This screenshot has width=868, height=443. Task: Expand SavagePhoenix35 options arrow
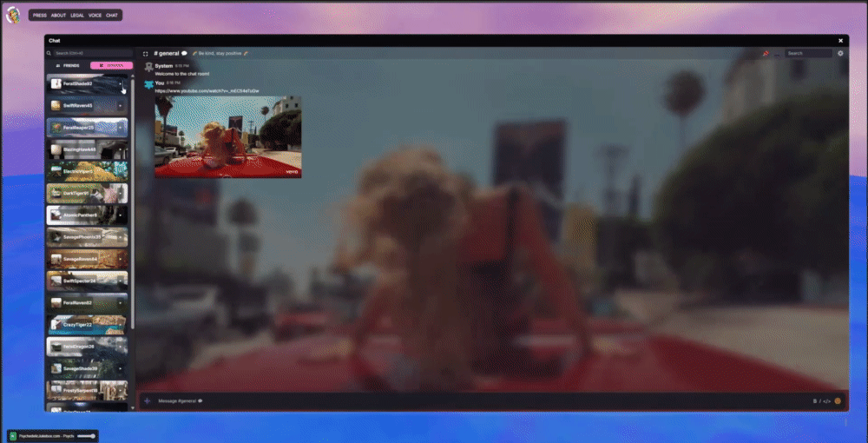tap(120, 237)
